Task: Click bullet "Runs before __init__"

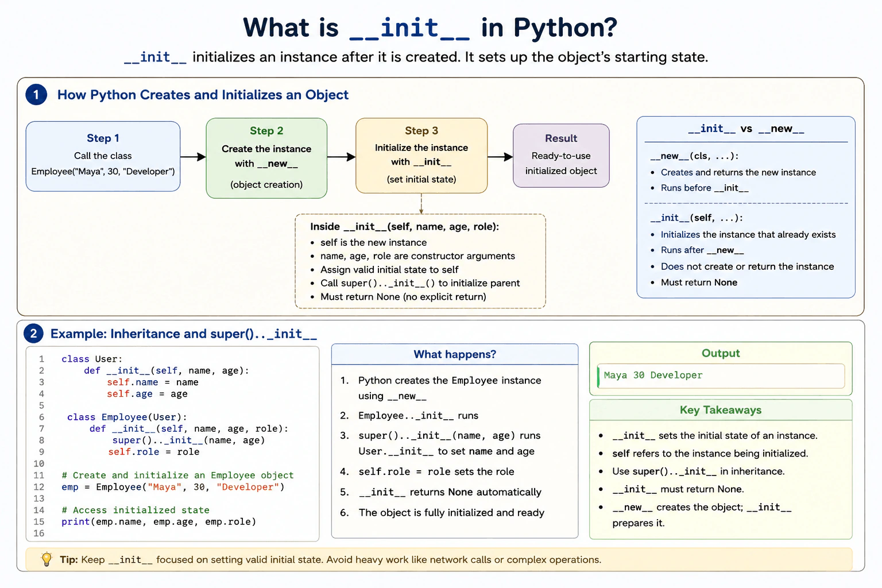Action: click(705, 188)
